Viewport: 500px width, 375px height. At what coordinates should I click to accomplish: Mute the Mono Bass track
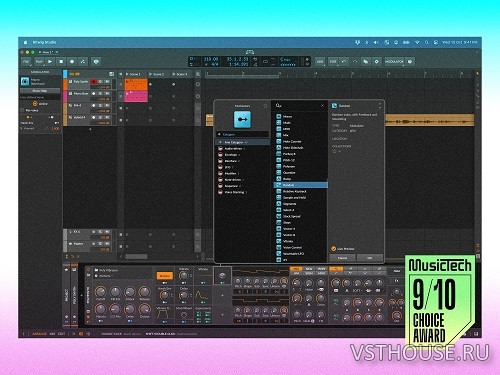107,94
